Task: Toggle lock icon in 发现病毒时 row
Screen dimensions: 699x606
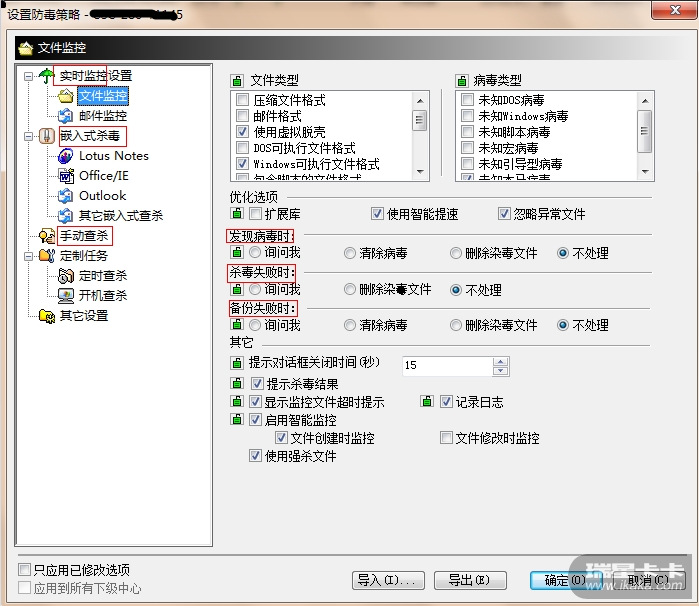Action: coord(237,252)
